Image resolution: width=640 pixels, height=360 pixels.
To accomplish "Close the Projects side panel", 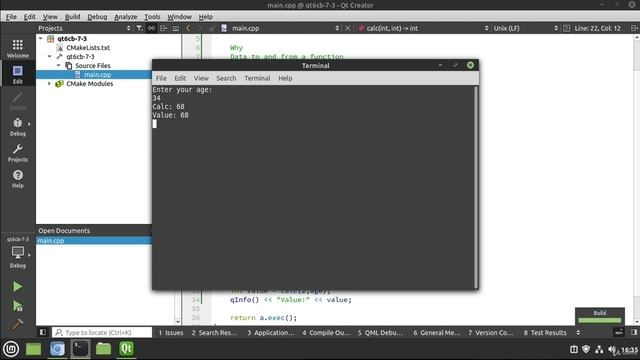I will pyautogui.click(x=176, y=28).
